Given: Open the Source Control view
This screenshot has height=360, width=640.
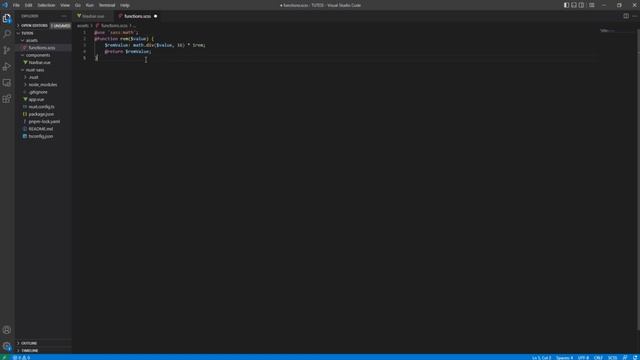Looking at the screenshot, I should (7, 50).
